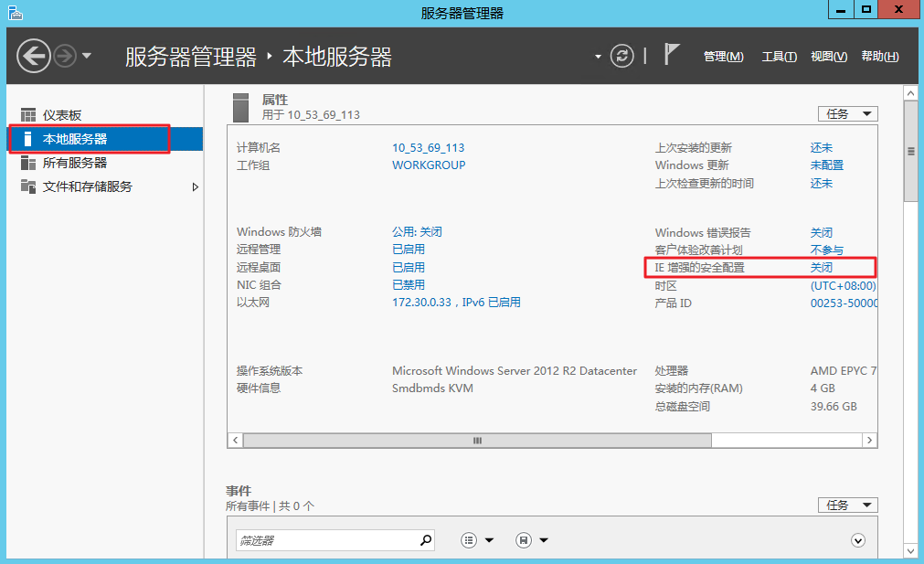
Task: Collapse the events section with the chevron
Action: click(857, 540)
